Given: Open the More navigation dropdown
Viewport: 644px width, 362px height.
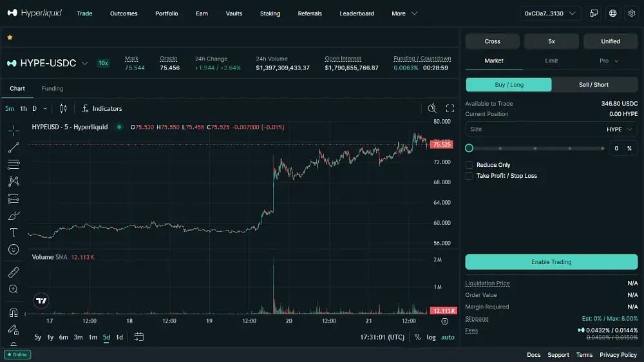Looking at the screenshot, I should [404, 13].
